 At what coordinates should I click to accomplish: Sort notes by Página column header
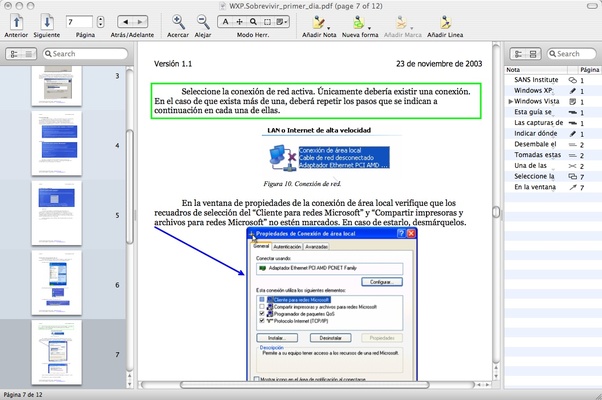589,69
